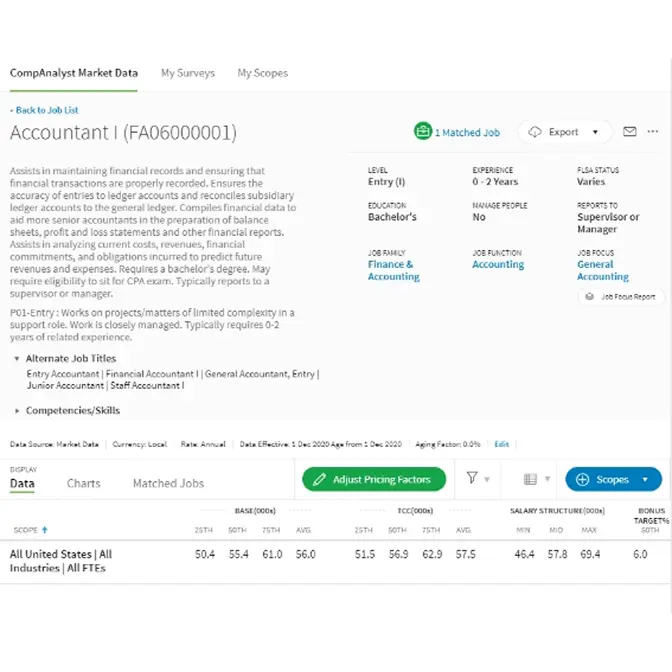The image size is (672, 672).
Task: Open the 1 Matched Job link
Action: [467, 132]
